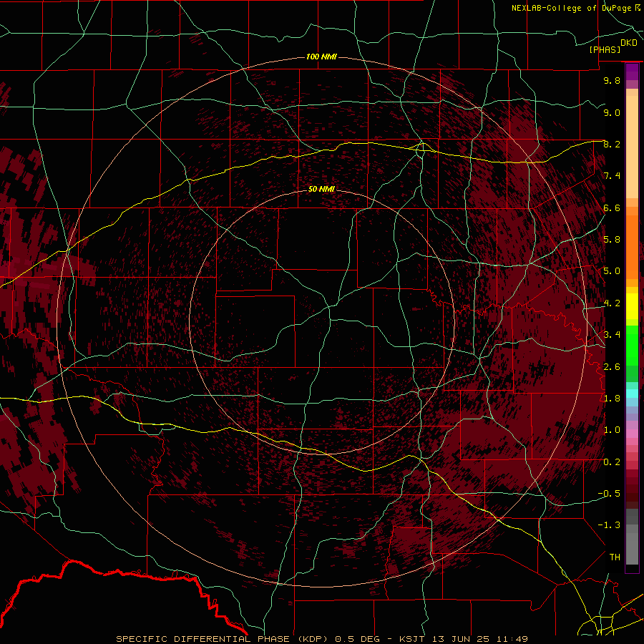Click the Specific Differential Phase caption at bottom
This screenshot has height=644, width=644.
[321, 639]
